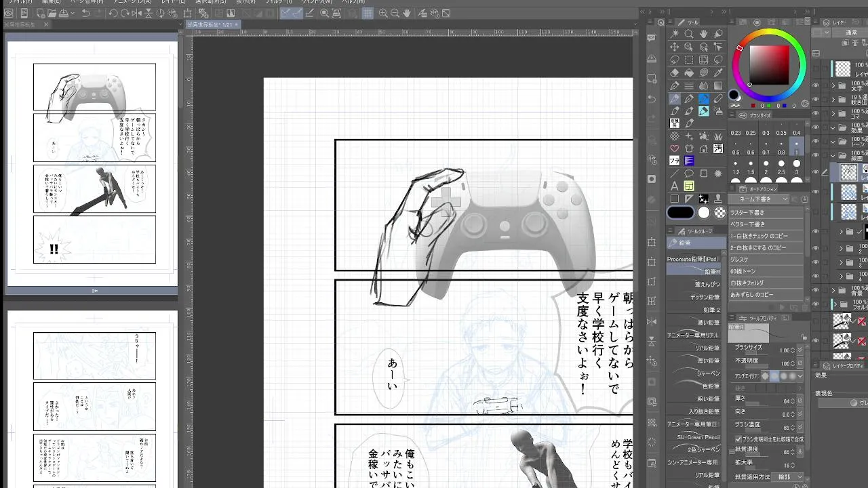Click the Zoom in icon in command bar
This screenshot has width=868, height=488.
pos(383,14)
